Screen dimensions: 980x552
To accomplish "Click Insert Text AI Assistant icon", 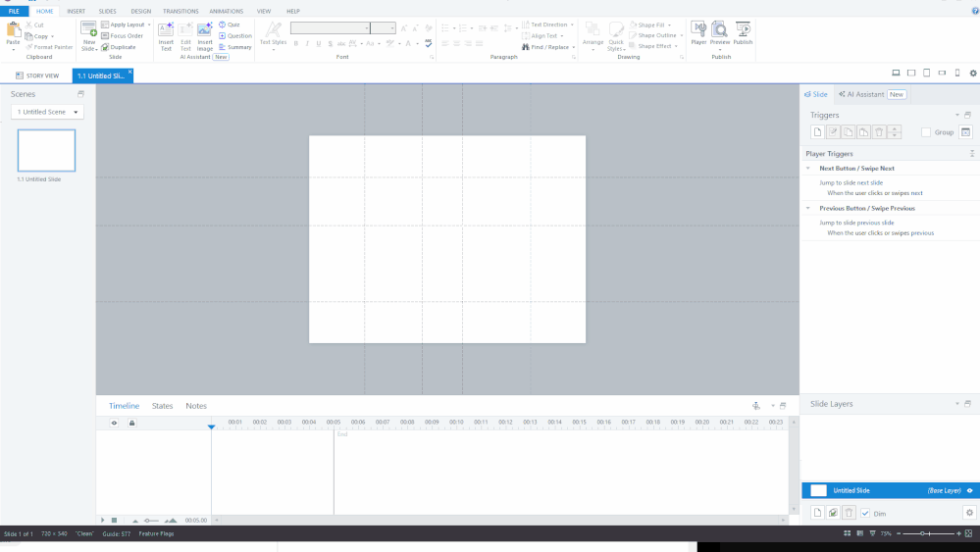I will click(166, 36).
